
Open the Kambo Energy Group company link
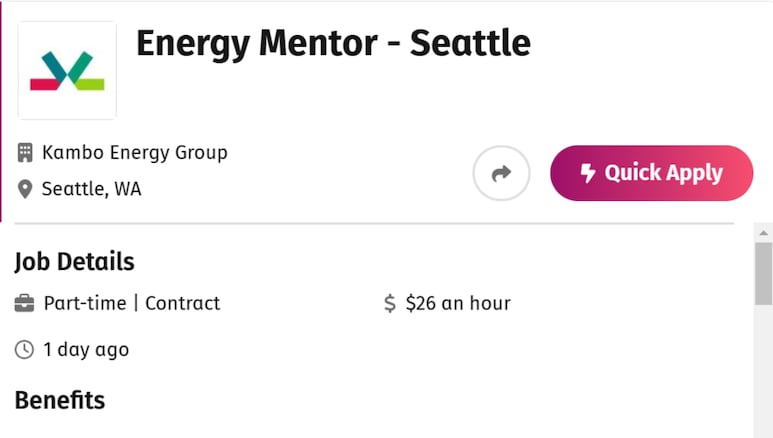[x=135, y=152]
